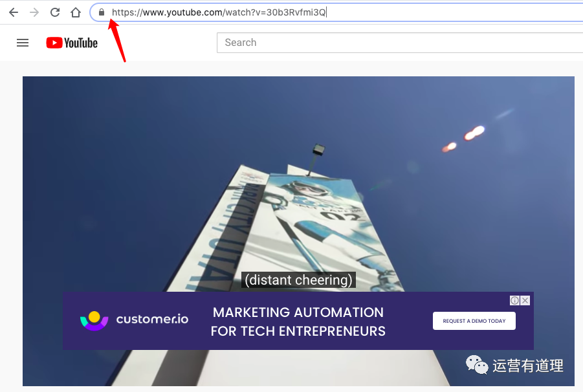Close the customer.io ad banner
This screenshot has height=392, width=583.
point(525,300)
